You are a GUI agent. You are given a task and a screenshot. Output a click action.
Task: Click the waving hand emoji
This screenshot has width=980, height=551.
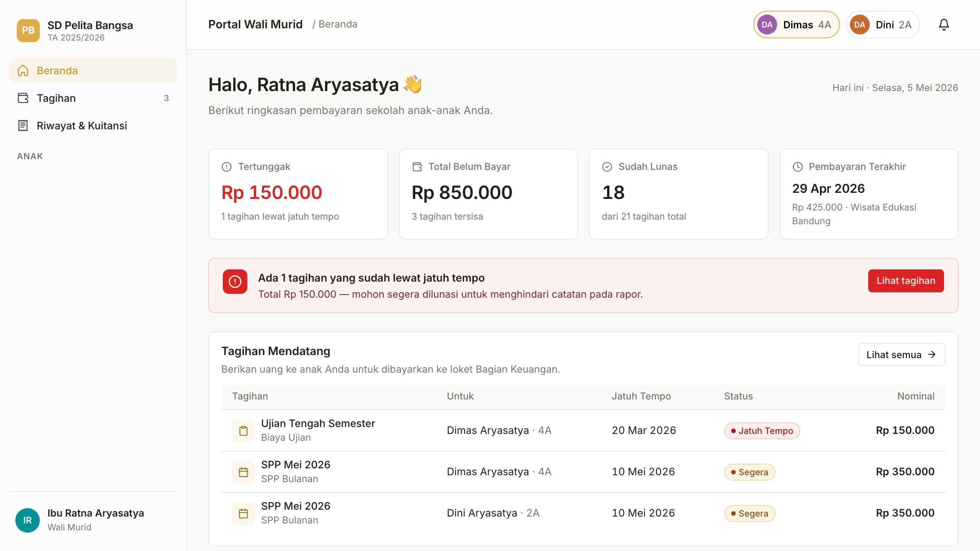tap(413, 85)
